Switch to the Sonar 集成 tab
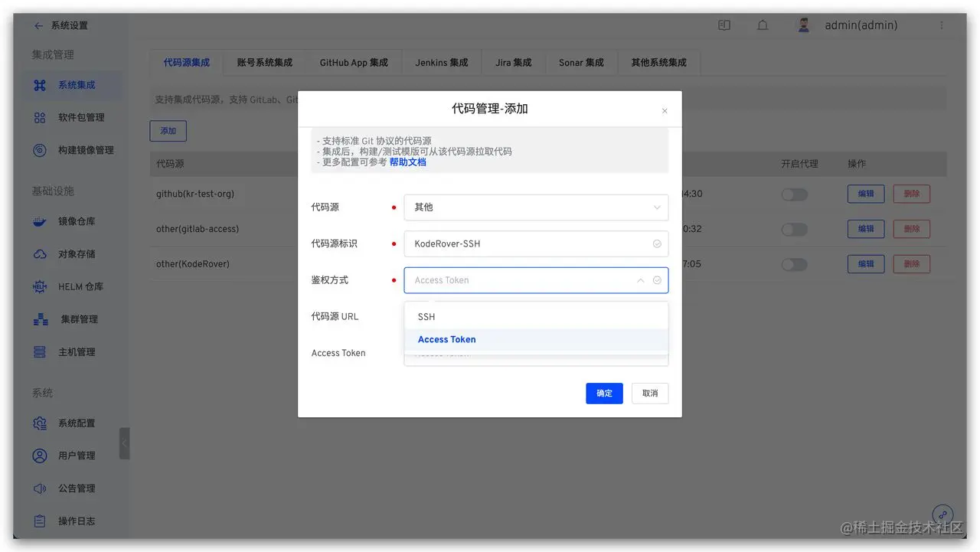The width and height of the screenshot is (980, 552). point(581,63)
